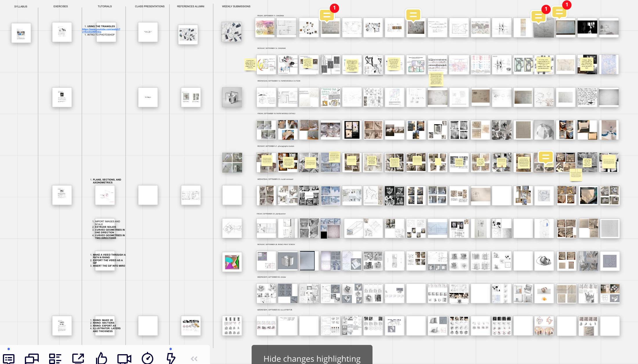Image resolution: width=638 pixels, height=364 pixels.
Task: Select the colorful render in Rhino print screen row
Action: [x=232, y=261]
